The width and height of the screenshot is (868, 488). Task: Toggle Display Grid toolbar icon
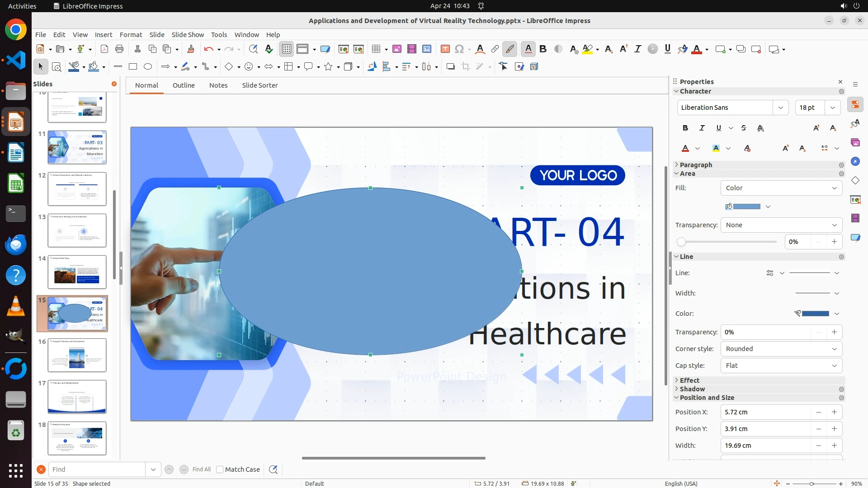click(287, 49)
